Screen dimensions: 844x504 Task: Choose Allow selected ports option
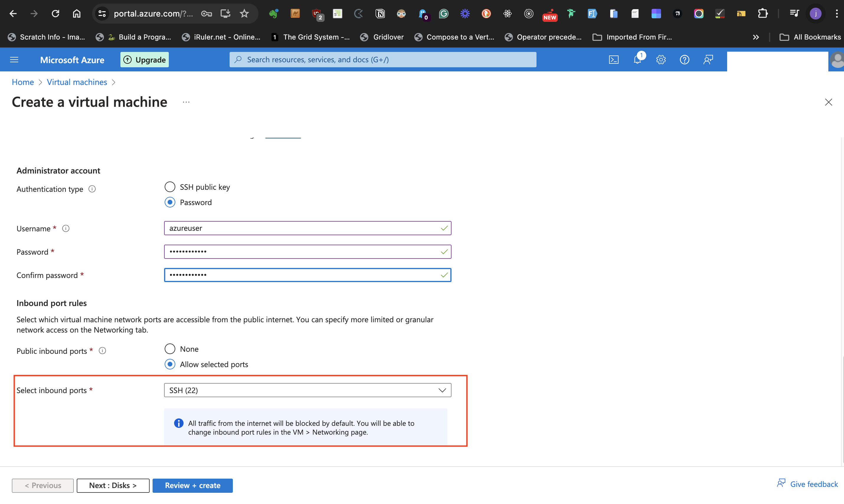pyautogui.click(x=170, y=364)
